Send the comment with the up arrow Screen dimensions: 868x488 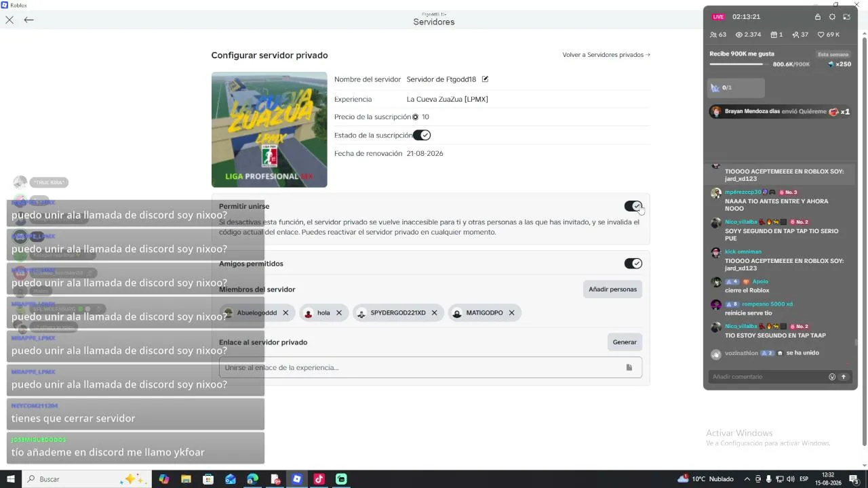click(x=844, y=377)
